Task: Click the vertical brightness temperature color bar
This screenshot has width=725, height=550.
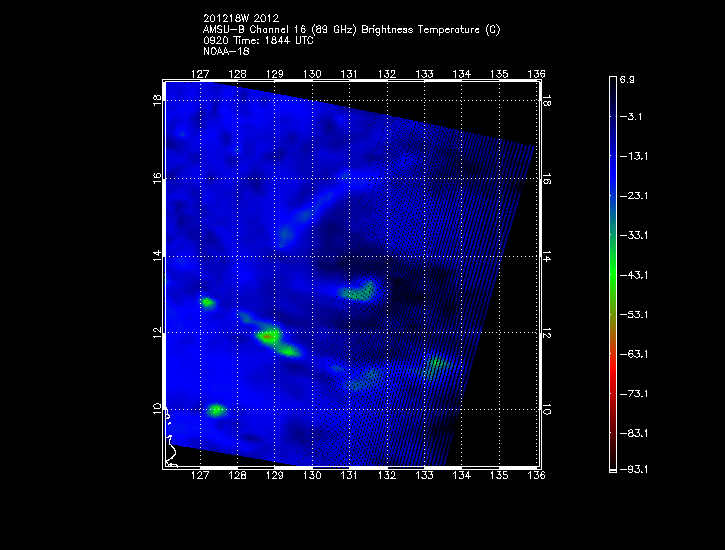Action: pyautogui.click(x=613, y=275)
